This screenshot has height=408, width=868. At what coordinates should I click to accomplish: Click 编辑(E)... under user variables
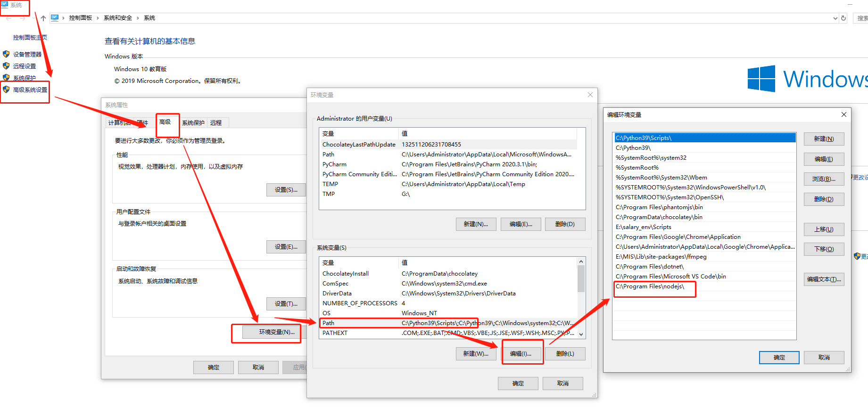coord(521,224)
